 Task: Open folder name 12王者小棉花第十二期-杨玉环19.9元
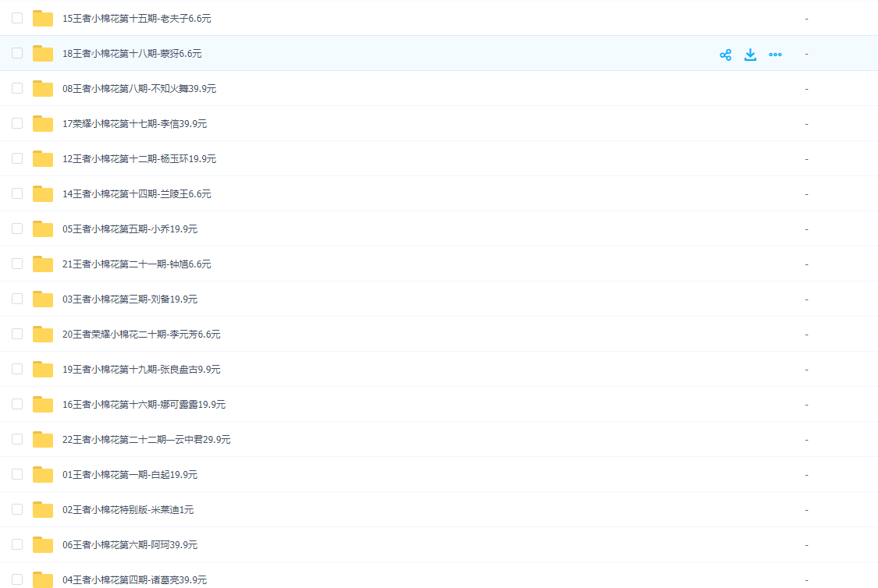[140, 159]
